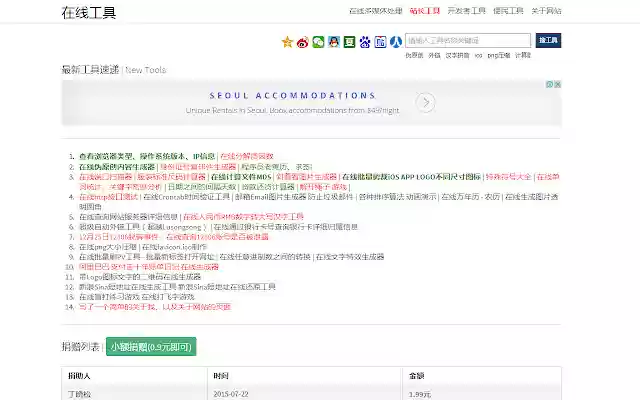Open 新浪Sina短地址在线生成工具 link
640x400 pixels.
(128, 287)
